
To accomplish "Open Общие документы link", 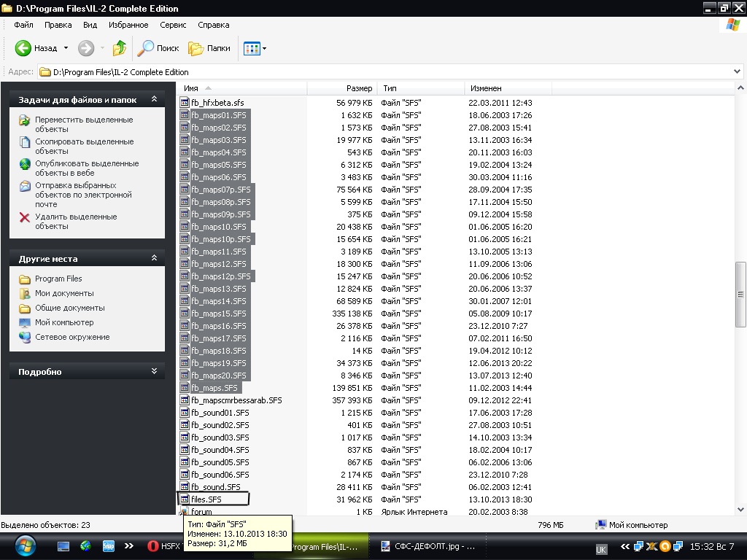I will click(69, 308).
